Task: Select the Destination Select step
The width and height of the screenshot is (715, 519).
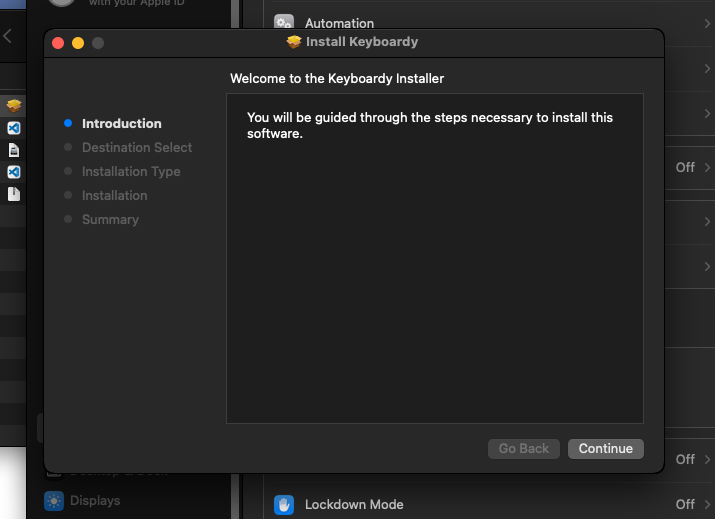Action: pyautogui.click(x=137, y=147)
